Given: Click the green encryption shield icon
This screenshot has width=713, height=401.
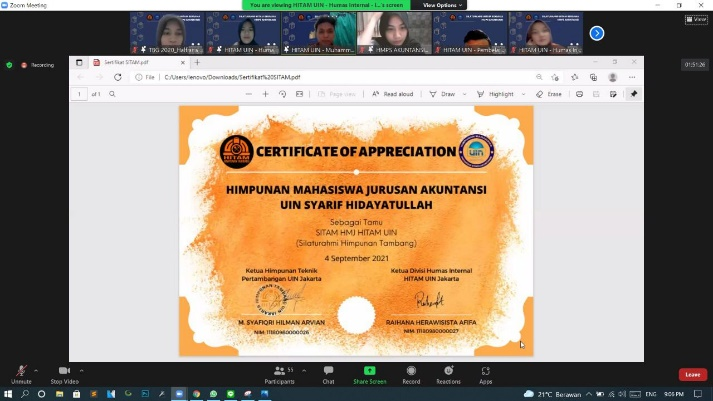Looking at the screenshot, I should point(9,65).
